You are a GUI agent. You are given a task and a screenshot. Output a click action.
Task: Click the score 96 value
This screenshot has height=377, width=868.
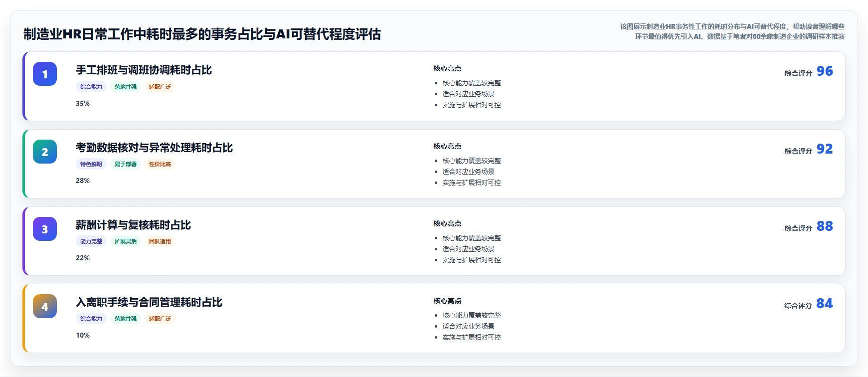pos(825,71)
